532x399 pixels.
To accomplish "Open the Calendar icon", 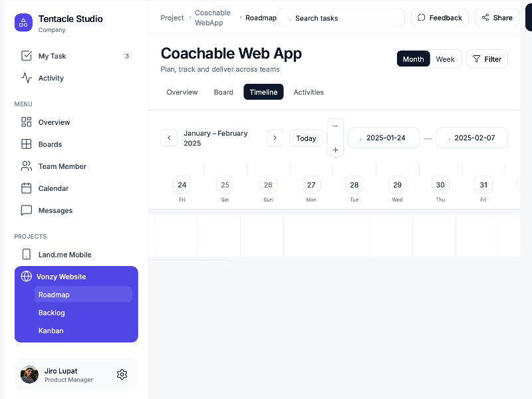I will point(27,188).
